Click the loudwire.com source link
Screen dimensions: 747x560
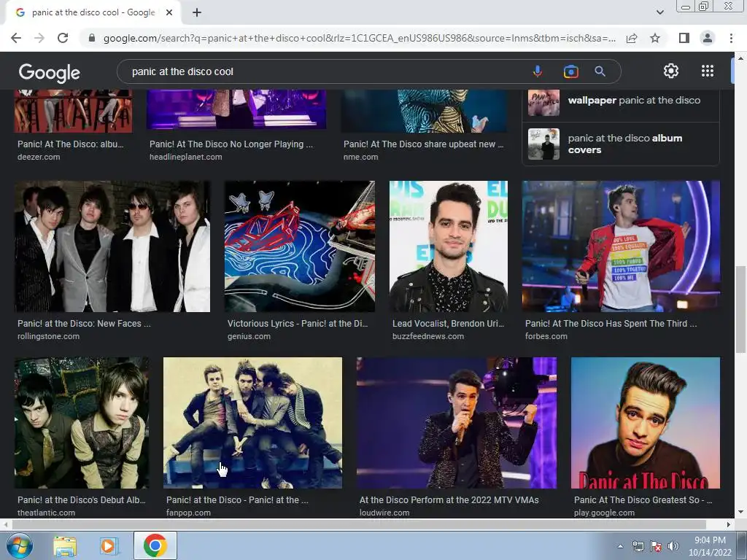click(x=384, y=513)
